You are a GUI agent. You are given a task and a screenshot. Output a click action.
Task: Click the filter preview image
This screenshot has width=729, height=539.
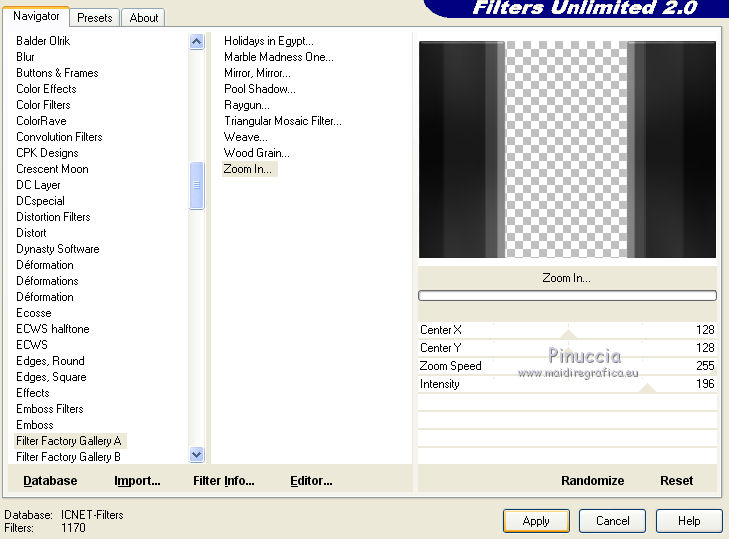click(567, 149)
